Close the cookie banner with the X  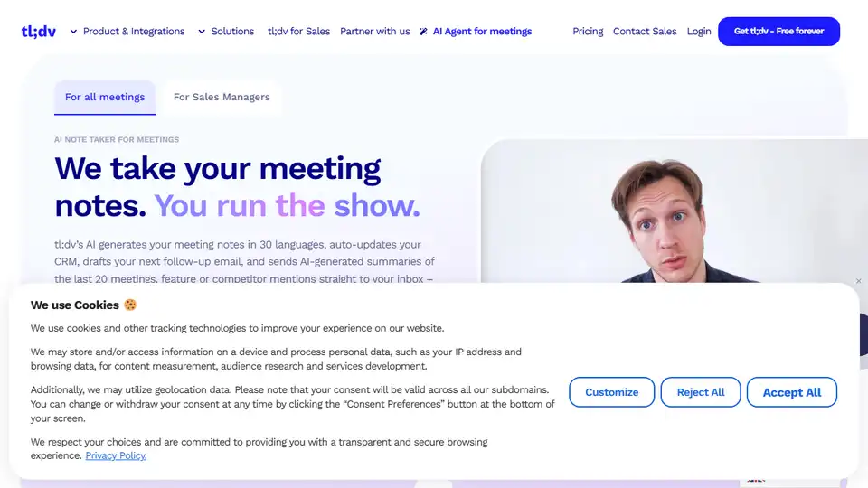[x=859, y=281]
